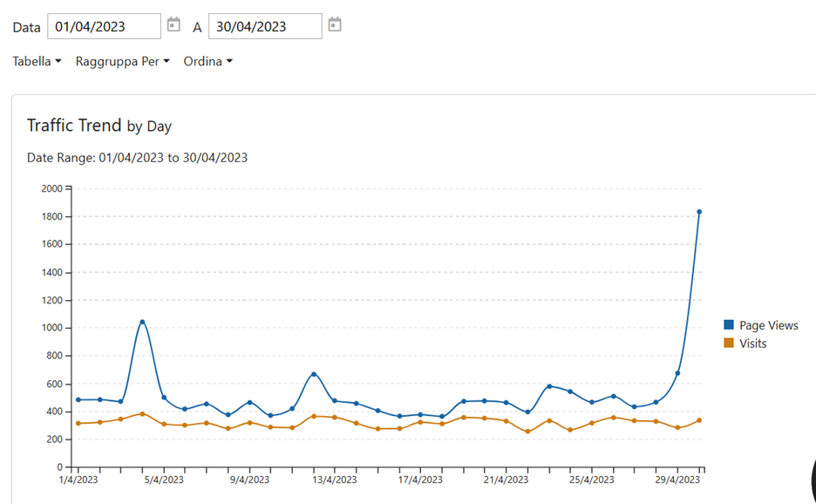
Task: Click the blue Page Views legend swatch
Action: click(x=729, y=325)
